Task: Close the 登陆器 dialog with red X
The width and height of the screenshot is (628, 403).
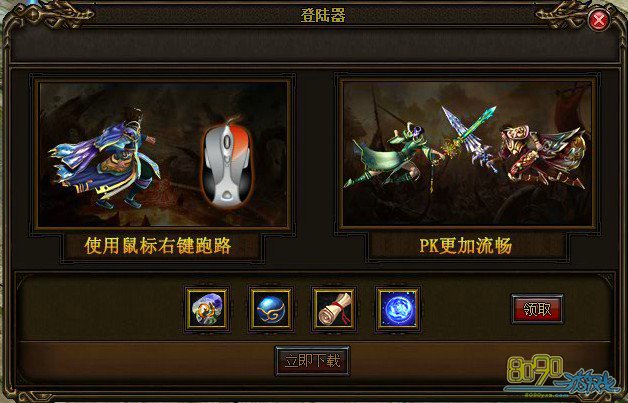Action: coord(599,20)
